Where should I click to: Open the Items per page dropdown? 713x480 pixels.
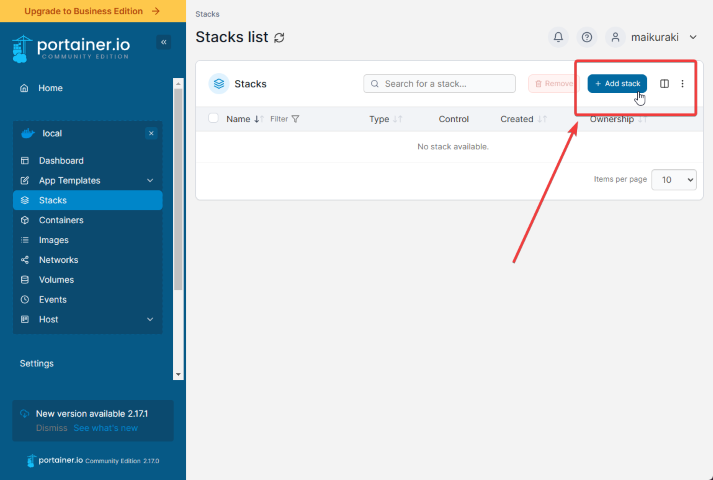tap(673, 180)
